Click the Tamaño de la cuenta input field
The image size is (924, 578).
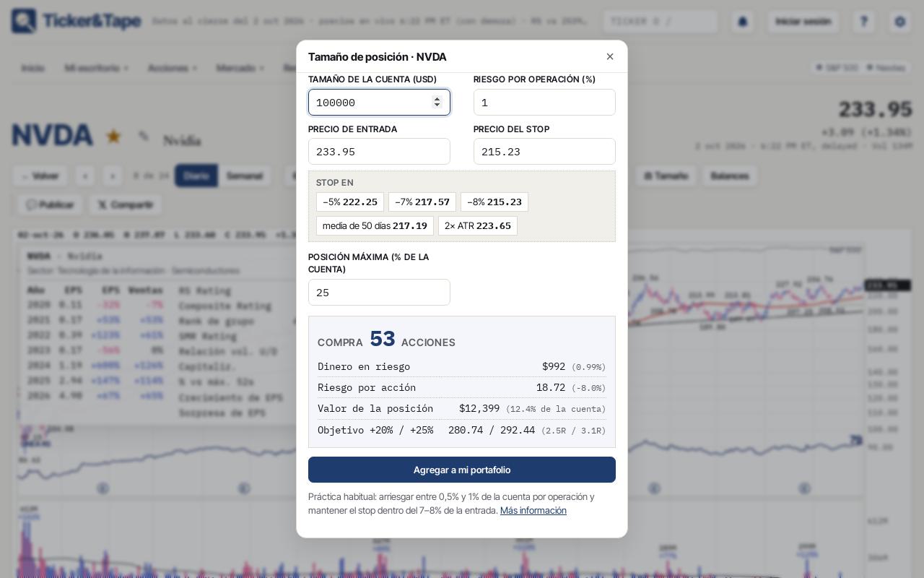379,103
